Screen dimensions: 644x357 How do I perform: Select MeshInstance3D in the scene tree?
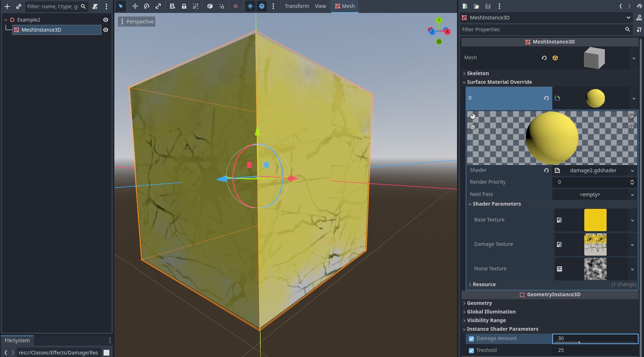coord(57,30)
